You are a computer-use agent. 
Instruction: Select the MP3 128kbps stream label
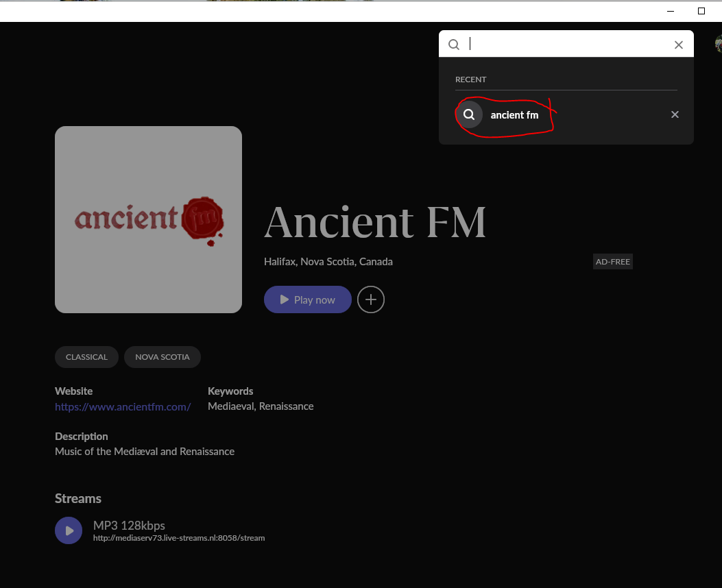[129, 526]
